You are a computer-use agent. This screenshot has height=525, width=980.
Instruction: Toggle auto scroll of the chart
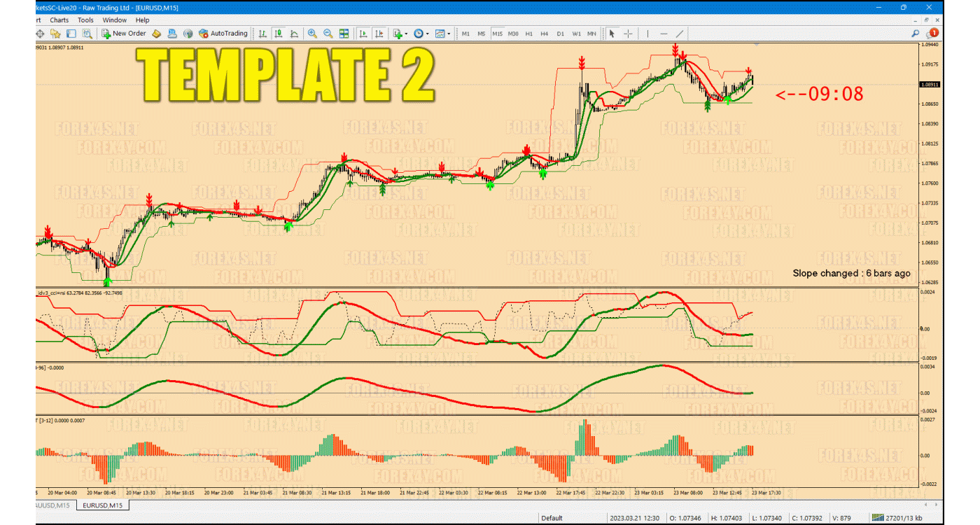(x=364, y=33)
